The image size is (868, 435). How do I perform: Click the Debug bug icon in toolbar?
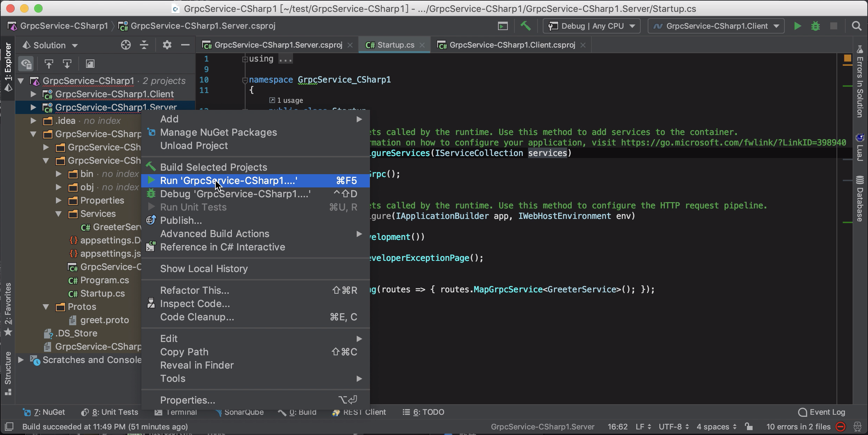(x=816, y=26)
